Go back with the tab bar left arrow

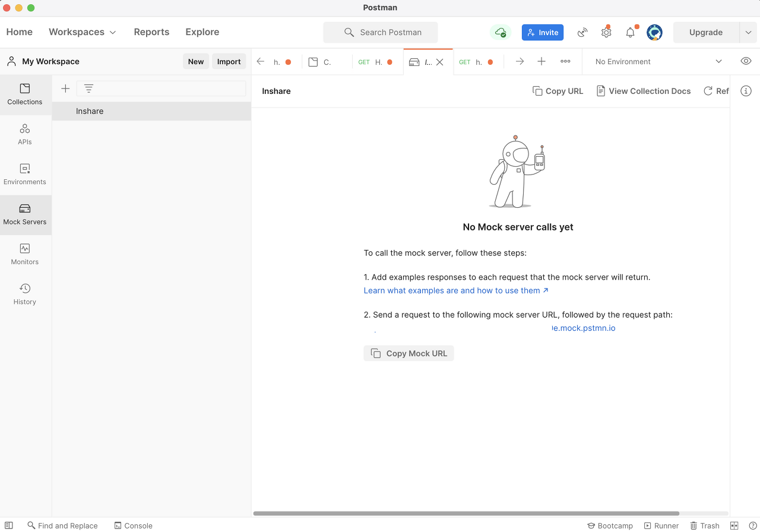point(260,62)
